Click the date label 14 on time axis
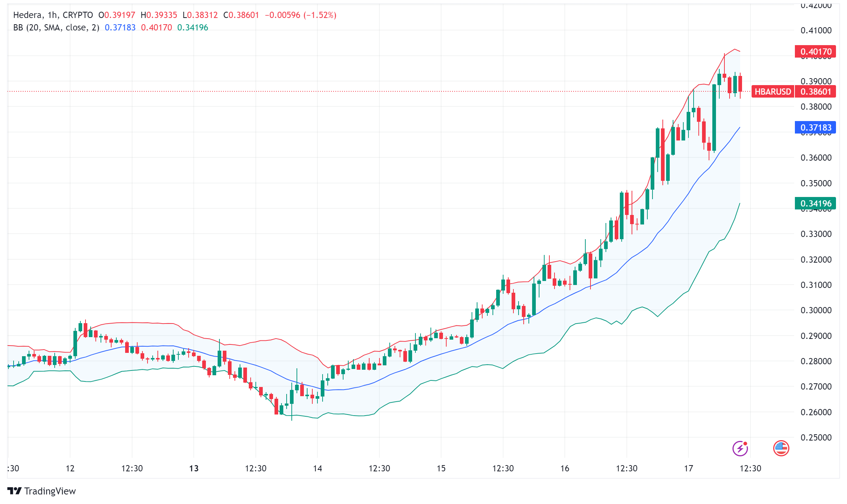The width and height of the screenshot is (847, 504). (x=317, y=468)
